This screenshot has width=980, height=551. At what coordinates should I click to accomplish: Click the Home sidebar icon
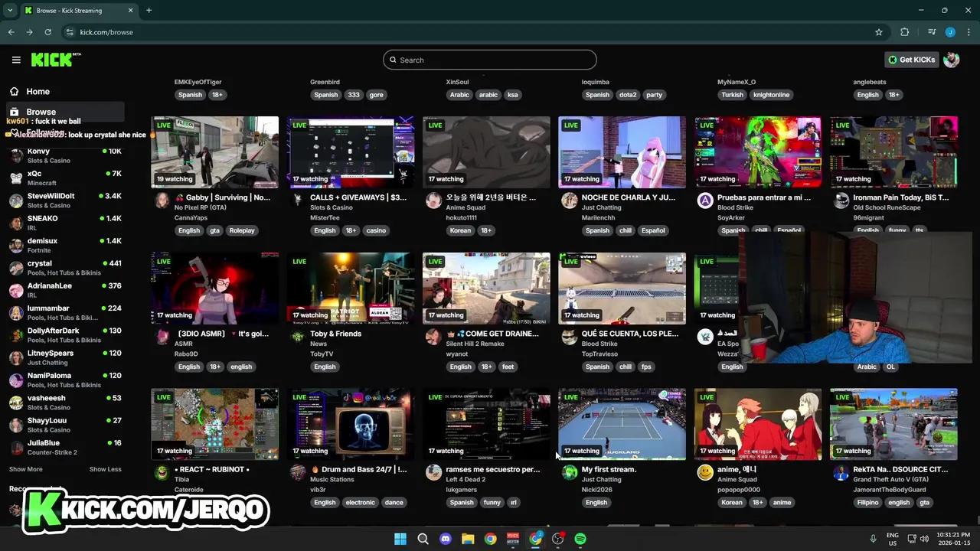coord(14,91)
